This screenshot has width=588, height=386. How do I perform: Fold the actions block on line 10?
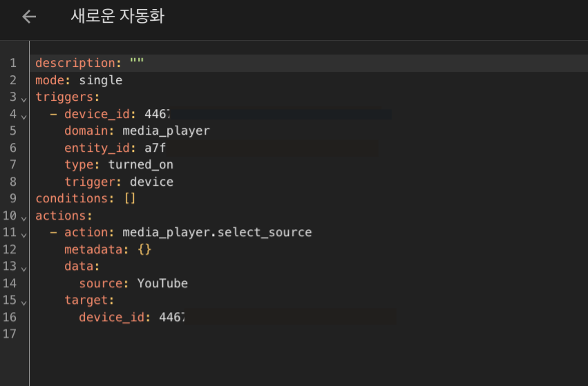[x=23, y=217]
